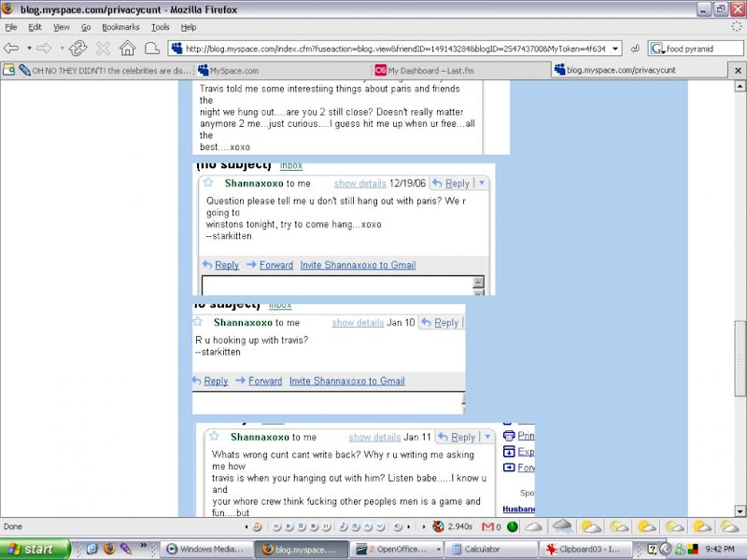
Task: Click the Stop loading toolbar icon
Action: coord(104,49)
